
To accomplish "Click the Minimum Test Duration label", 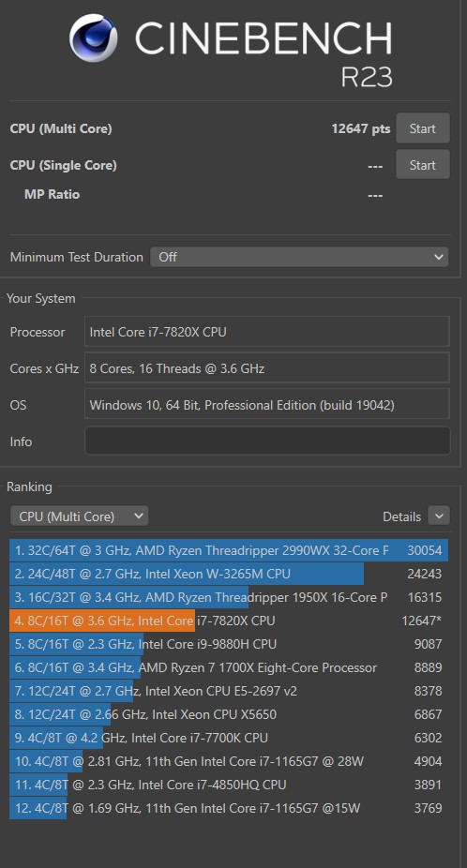I will (77, 257).
